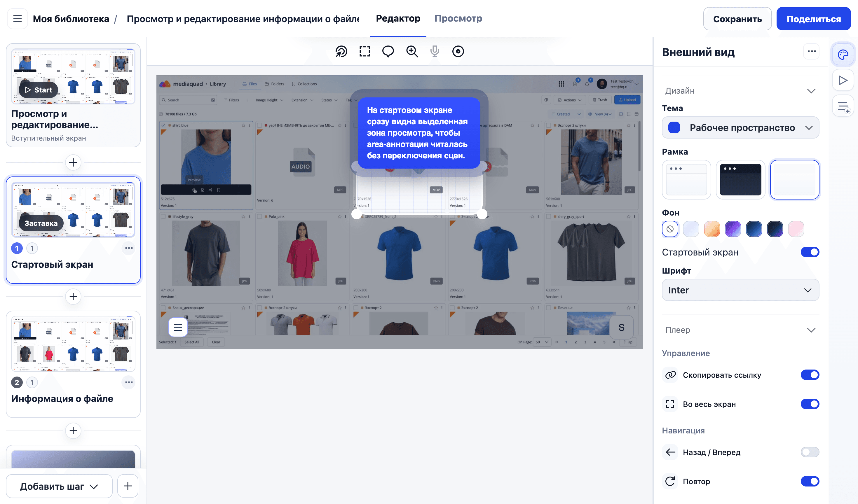Select the frameless borderless option
The height and width of the screenshot is (504, 858).
click(795, 180)
